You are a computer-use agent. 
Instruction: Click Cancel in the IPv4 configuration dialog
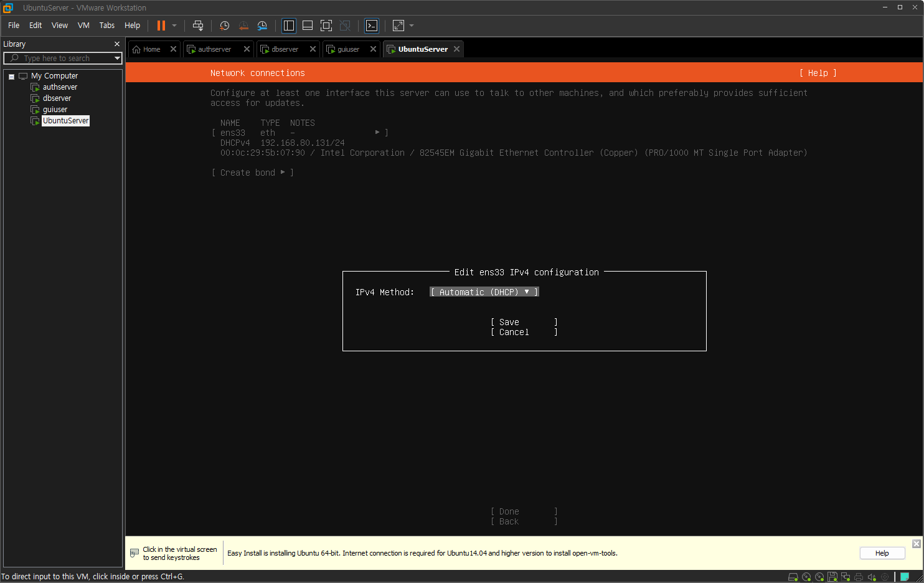[524, 332]
